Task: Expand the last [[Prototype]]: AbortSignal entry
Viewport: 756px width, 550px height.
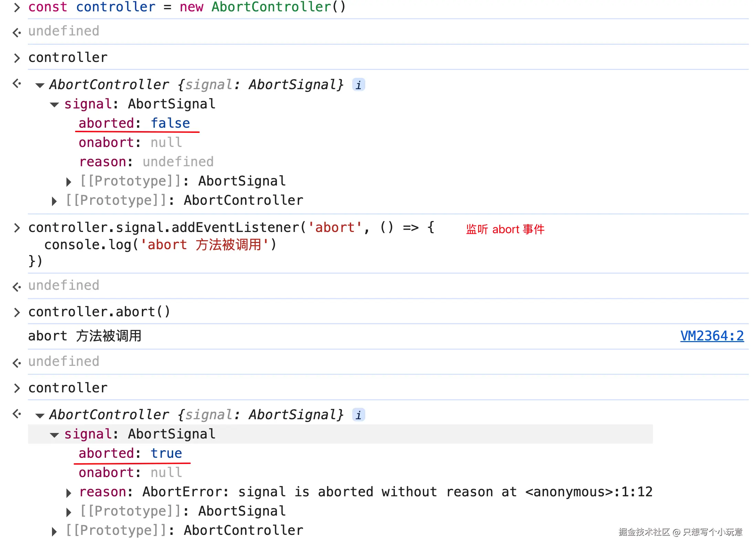Action: [x=69, y=512]
